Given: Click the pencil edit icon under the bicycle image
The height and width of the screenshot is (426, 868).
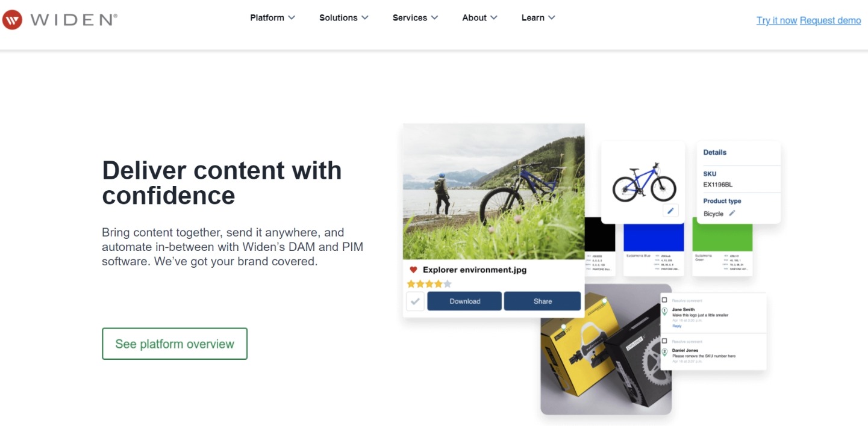Looking at the screenshot, I should click(670, 211).
